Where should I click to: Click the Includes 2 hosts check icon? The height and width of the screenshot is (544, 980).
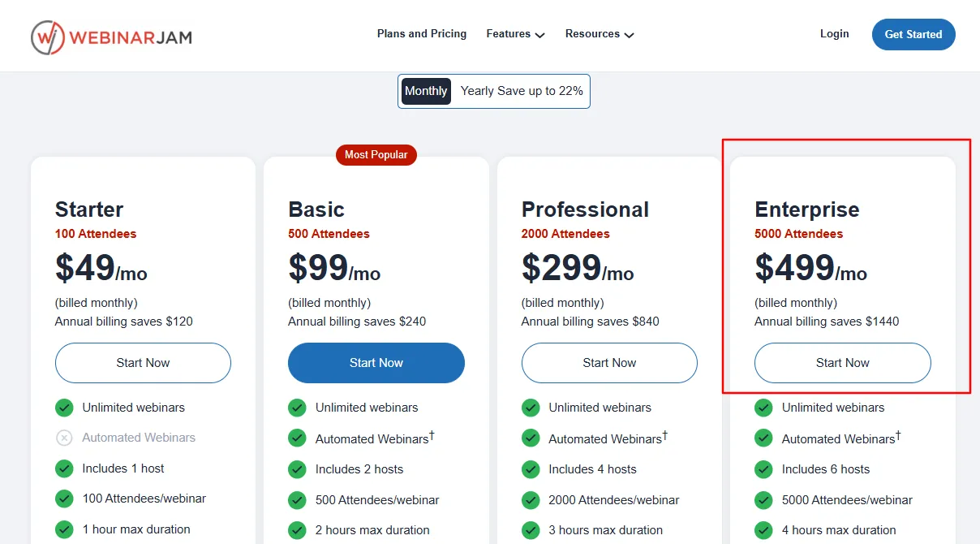(x=297, y=469)
